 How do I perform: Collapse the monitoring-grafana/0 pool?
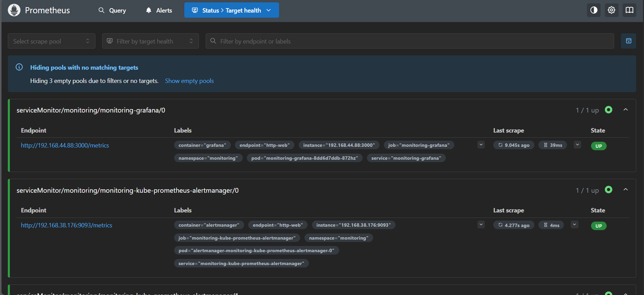(x=626, y=110)
